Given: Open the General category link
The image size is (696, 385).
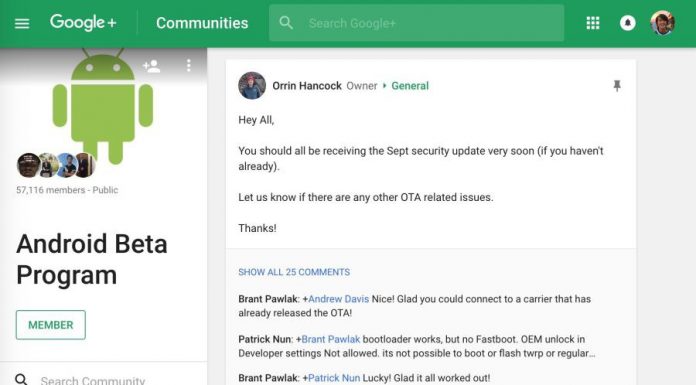Looking at the screenshot, I should (x=410, y=86).
